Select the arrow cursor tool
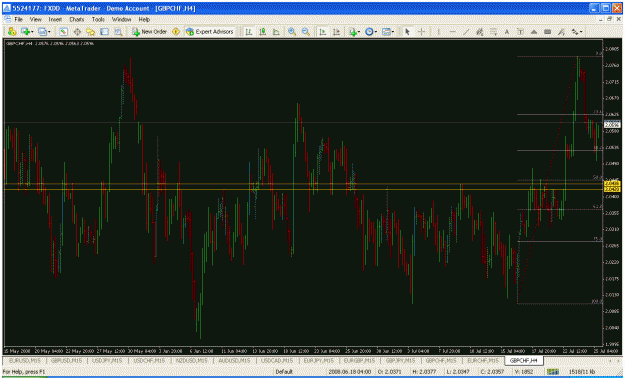This screenshot has height=378, width=625. [407, 32]
